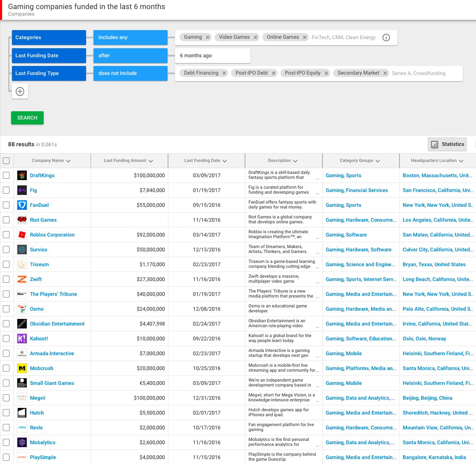Check the DraftKings row checkbox
476x464 pixels.
pyautogui.click(x=6, y=175)
